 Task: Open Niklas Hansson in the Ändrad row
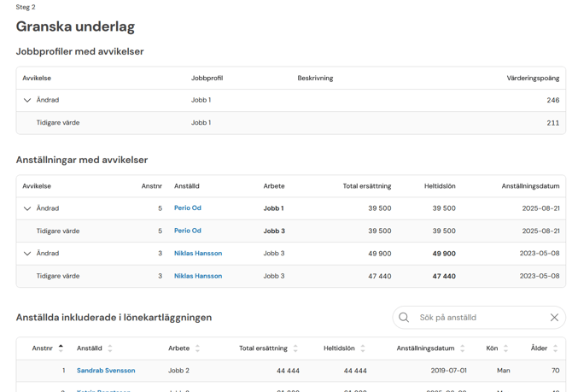198,254
